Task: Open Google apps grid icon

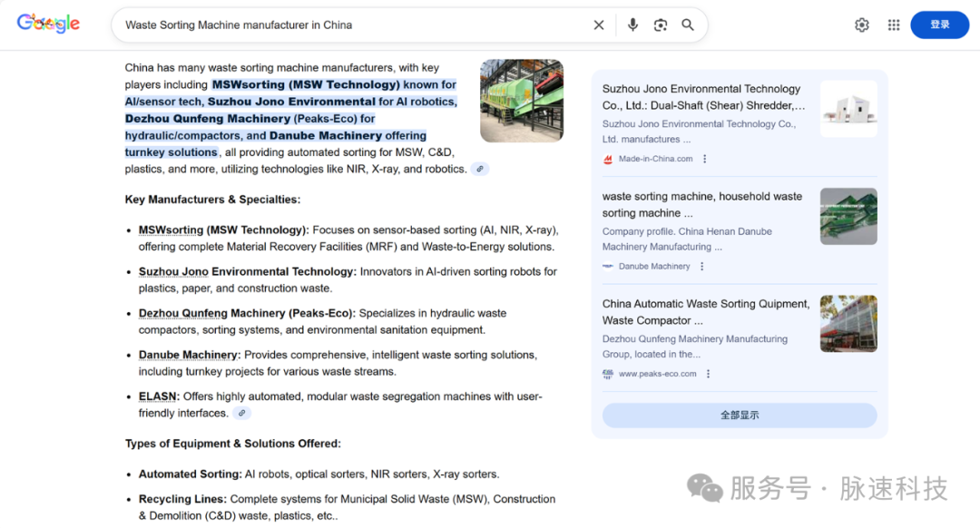Action: click(894, 25)
